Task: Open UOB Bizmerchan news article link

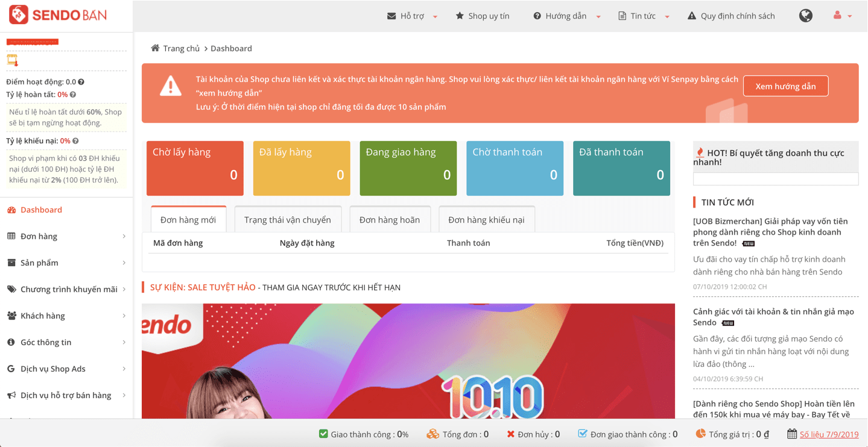Action: click(771, 232)
